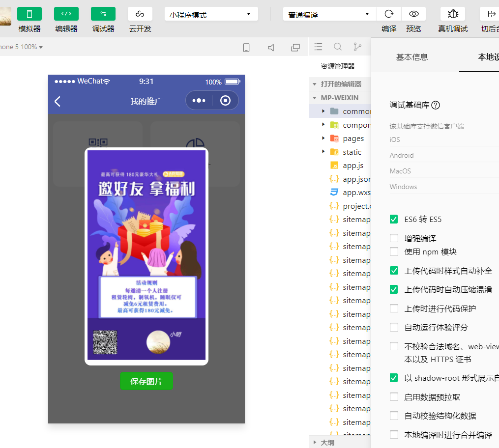
Task: Enable 自动运行体验评分 checkbox
Action: click(394, 327)
